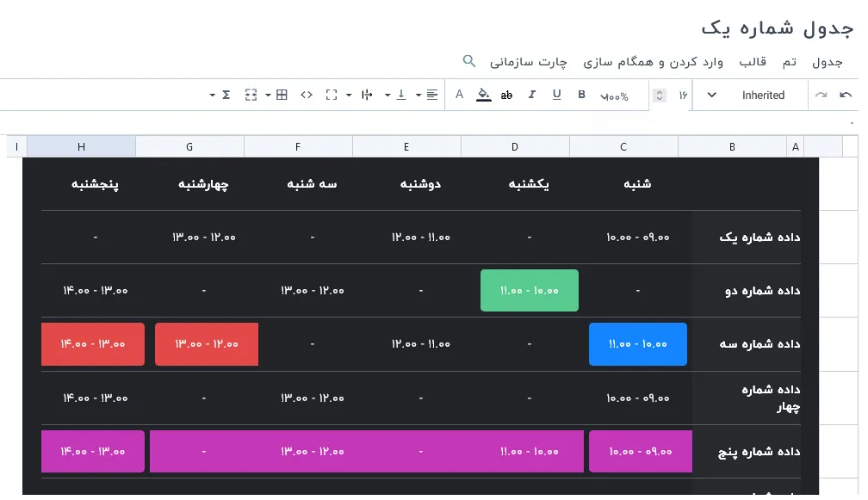This screenshot has height=500, width=868.
Task: Click row label داده شماره چهار
Action: (x=772, y=398)
